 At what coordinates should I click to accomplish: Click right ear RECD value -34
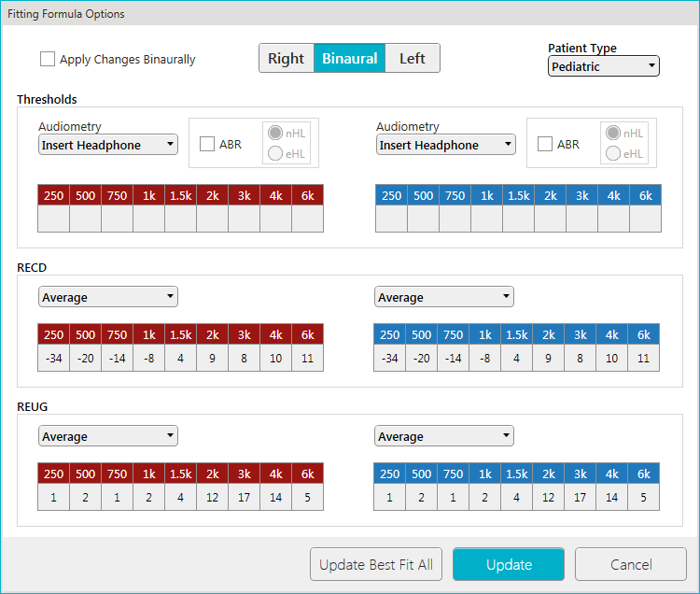53,358
